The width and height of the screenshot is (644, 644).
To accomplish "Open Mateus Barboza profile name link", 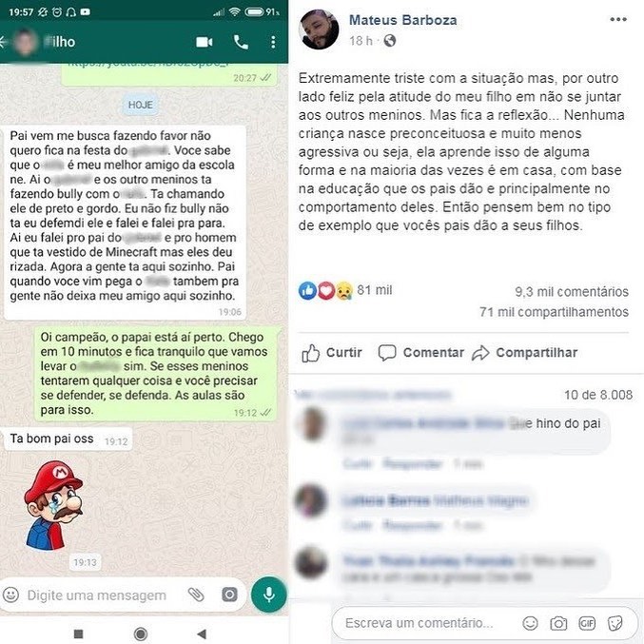I will pyautogui.click(x=403, y=20).
